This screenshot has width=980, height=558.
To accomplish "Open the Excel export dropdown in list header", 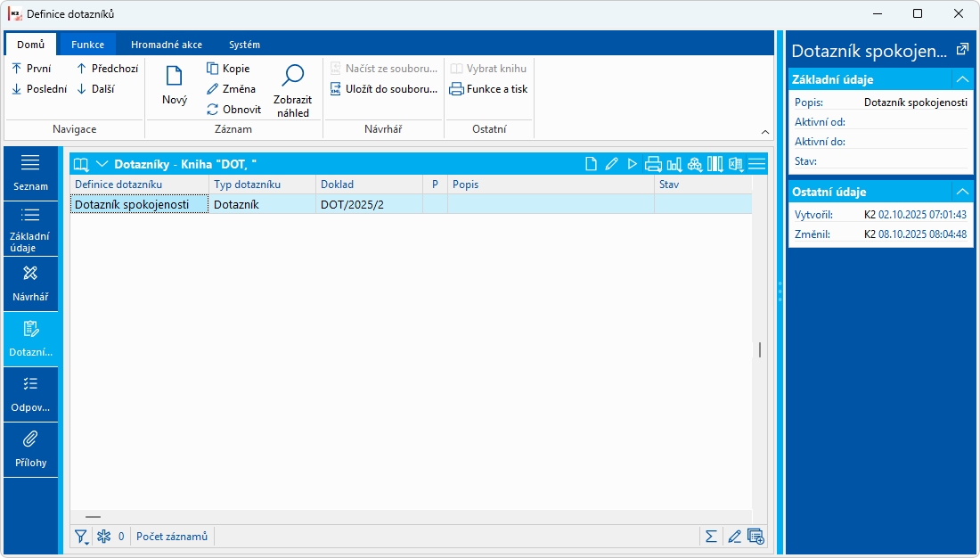I will [x=736, y=165].
